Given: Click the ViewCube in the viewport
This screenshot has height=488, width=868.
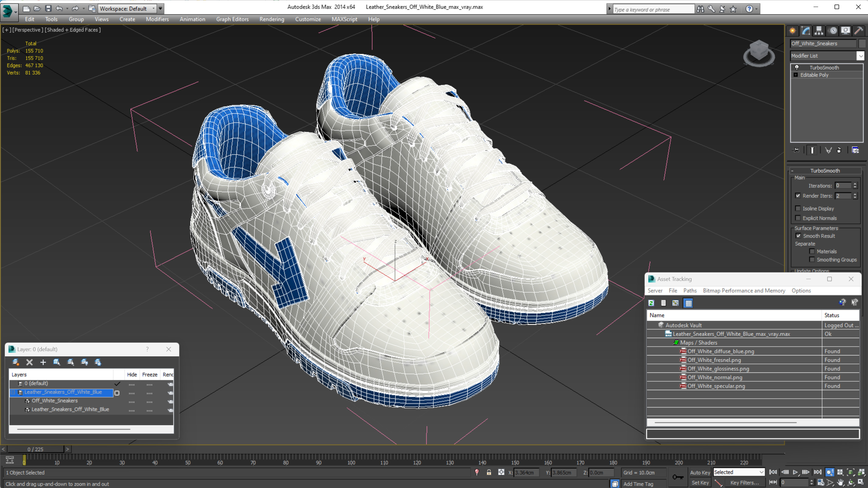Looking at the screenshot, I should point(759,54).
